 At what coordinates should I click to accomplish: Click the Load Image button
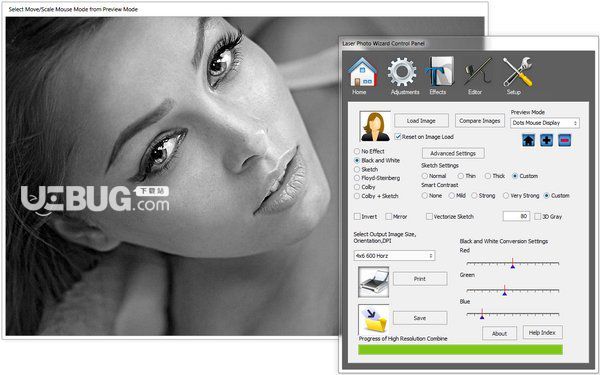click(x=421, y=121)
